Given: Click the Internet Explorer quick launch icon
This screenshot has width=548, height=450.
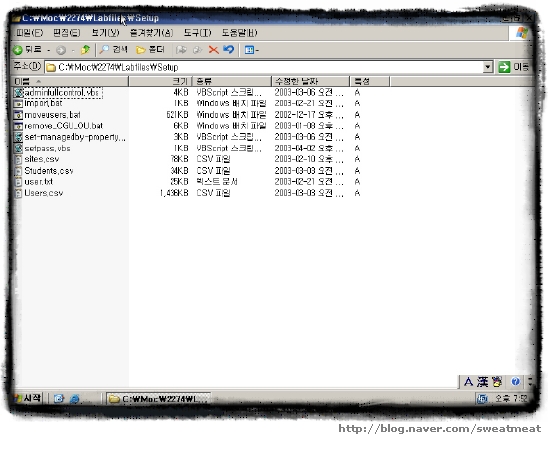Looking at the screenshot, I should (74, 399).
